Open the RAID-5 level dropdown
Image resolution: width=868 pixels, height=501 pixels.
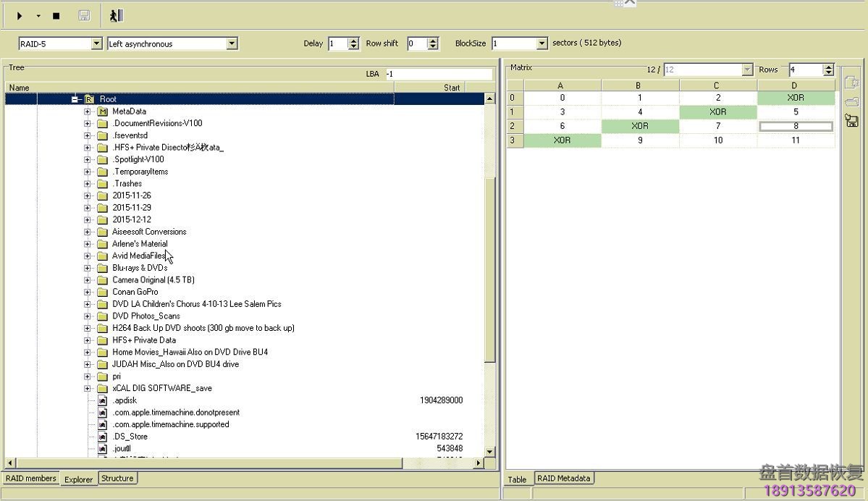coord(98,43)
